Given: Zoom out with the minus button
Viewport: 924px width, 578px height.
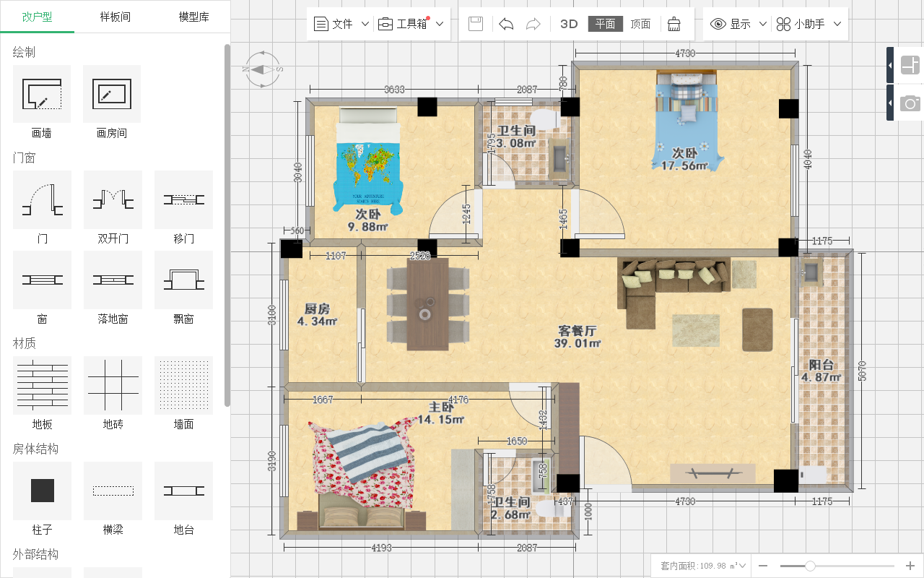Looking at the screenshot, I should click(764, 566).
